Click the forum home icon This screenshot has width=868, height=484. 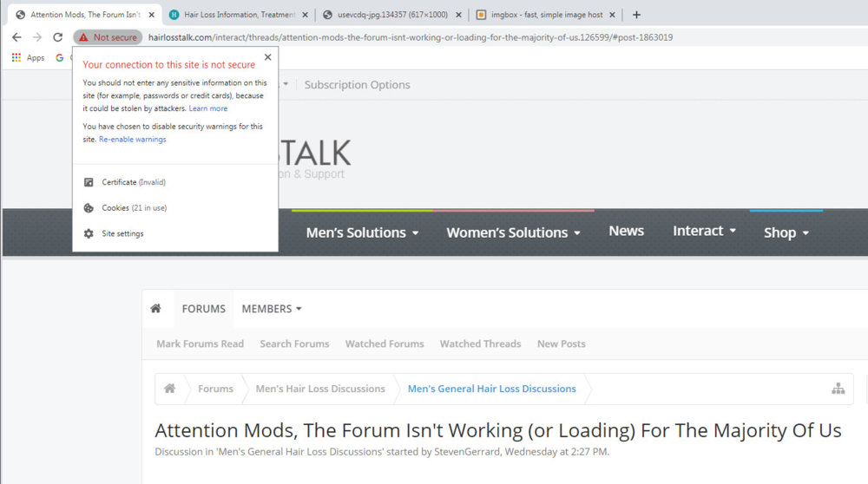click(x=155, y=309)
